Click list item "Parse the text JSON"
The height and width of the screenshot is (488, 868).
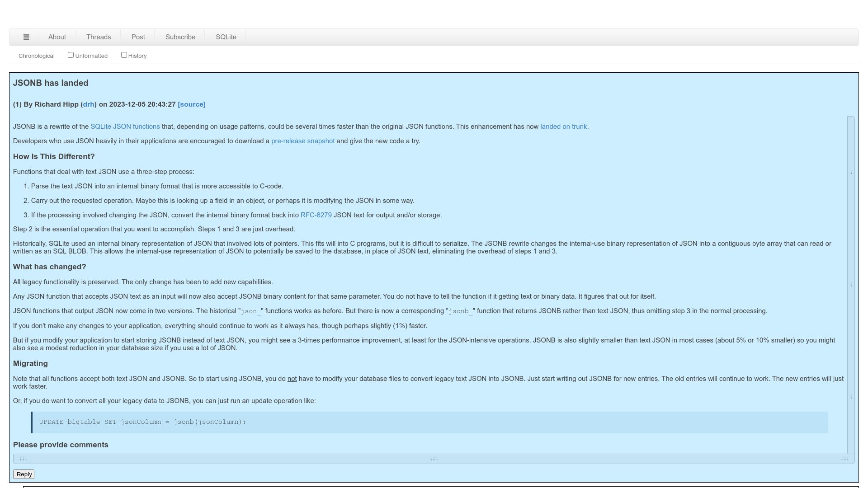tap(157, 187)
